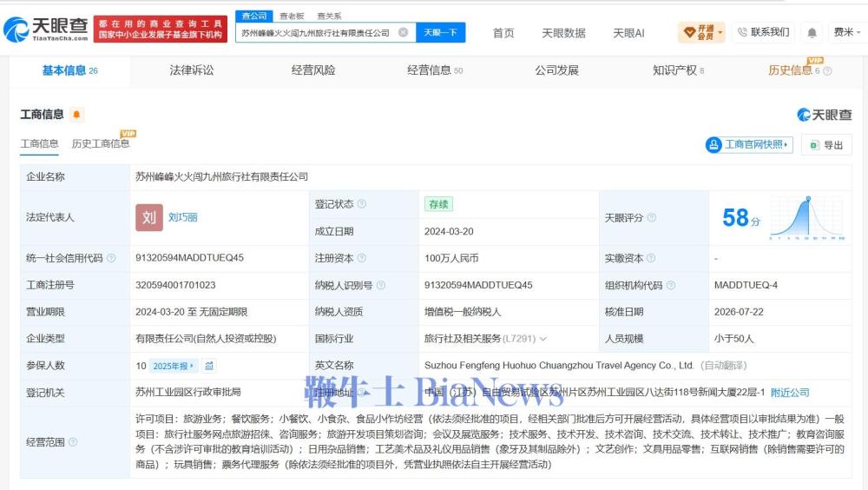
Task: Click the help icon beside 纳税人识别号
Action: (381, 285)
